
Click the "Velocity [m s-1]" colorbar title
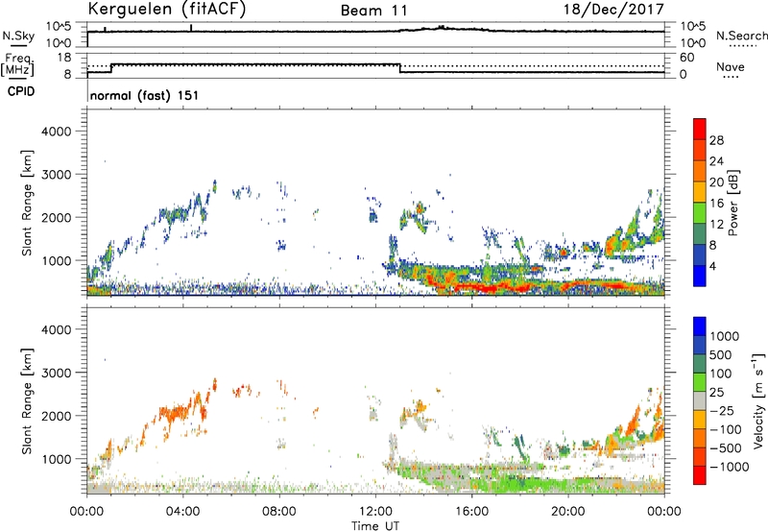coord(759,400)
